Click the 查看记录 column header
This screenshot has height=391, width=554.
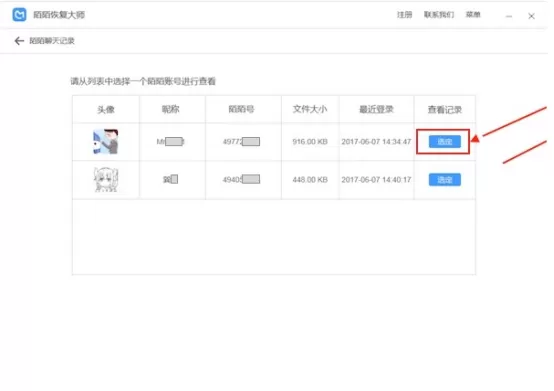coord(444,110)
